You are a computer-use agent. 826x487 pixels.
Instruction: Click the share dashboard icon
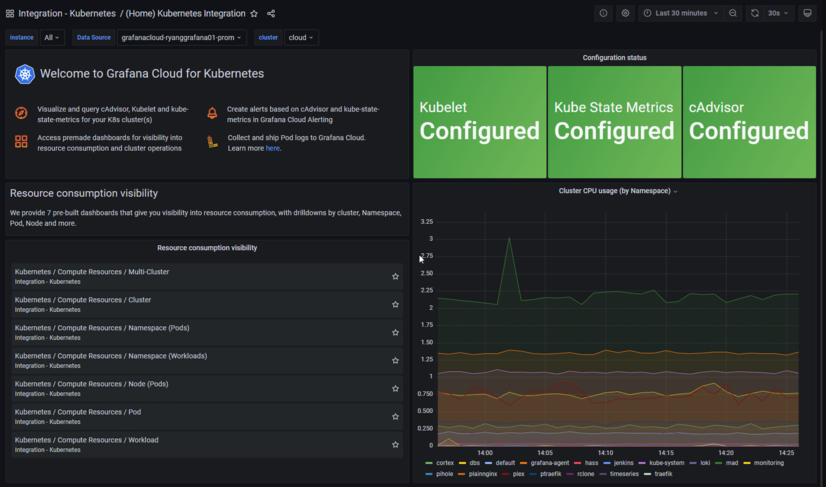[x=271, y=13]
